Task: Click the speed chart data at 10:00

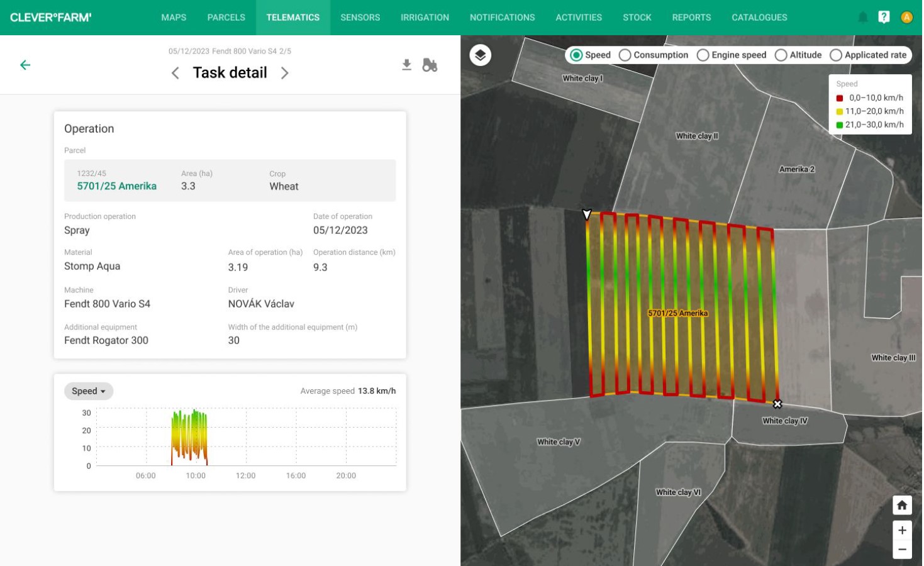Action: point(196,437)
